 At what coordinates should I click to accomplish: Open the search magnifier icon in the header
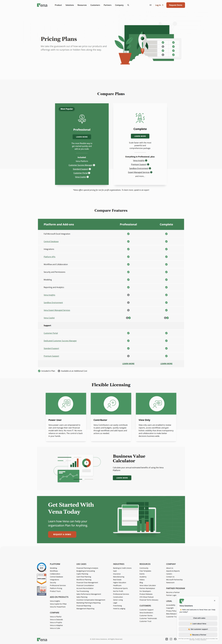(128, 5)
